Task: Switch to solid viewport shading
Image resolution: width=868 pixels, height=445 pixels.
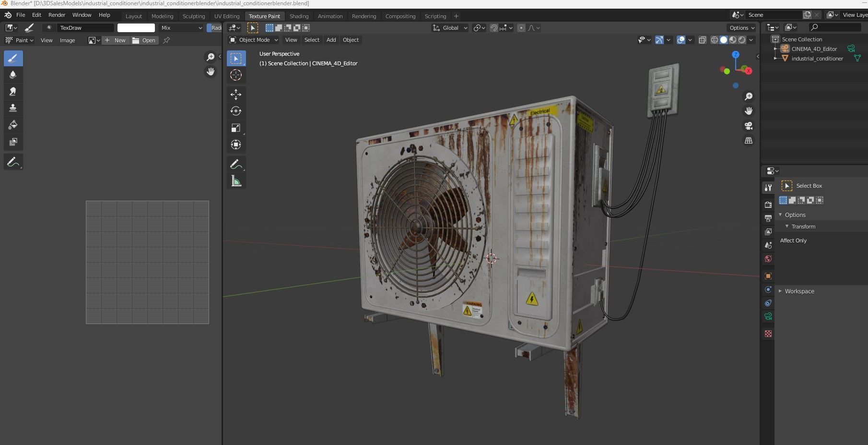Action: click(724, 40)
